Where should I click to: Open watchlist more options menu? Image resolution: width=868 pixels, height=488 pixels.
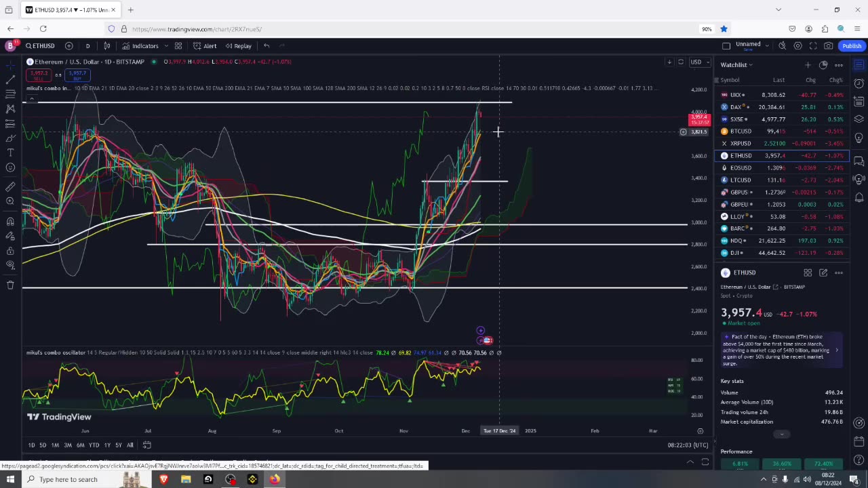point(839,65)
